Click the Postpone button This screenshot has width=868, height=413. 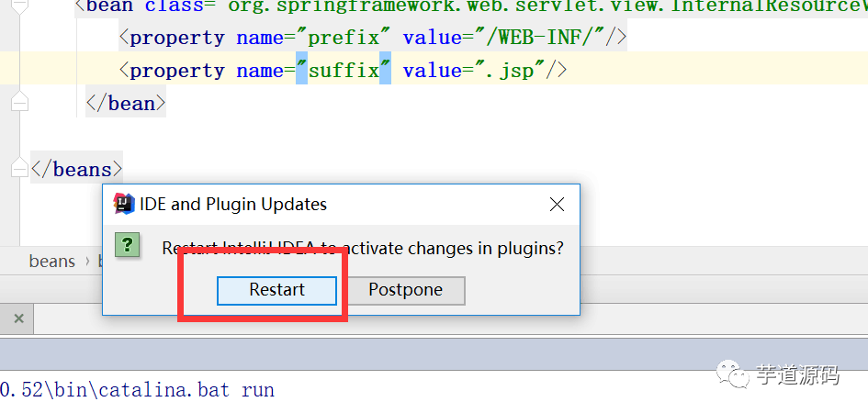(x=405, y=290)
